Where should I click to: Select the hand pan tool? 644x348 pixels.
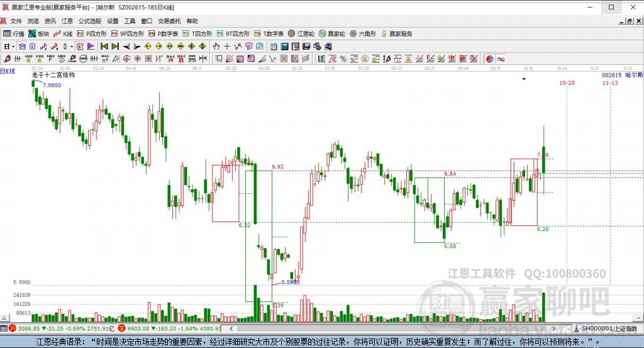pyautogui.click(x=216, y=47)
